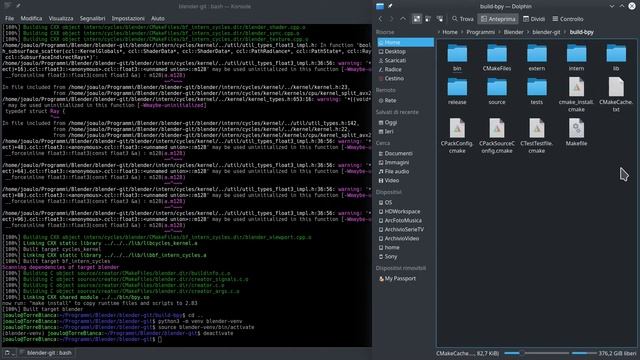Select the extern folder

coord(537,58)
